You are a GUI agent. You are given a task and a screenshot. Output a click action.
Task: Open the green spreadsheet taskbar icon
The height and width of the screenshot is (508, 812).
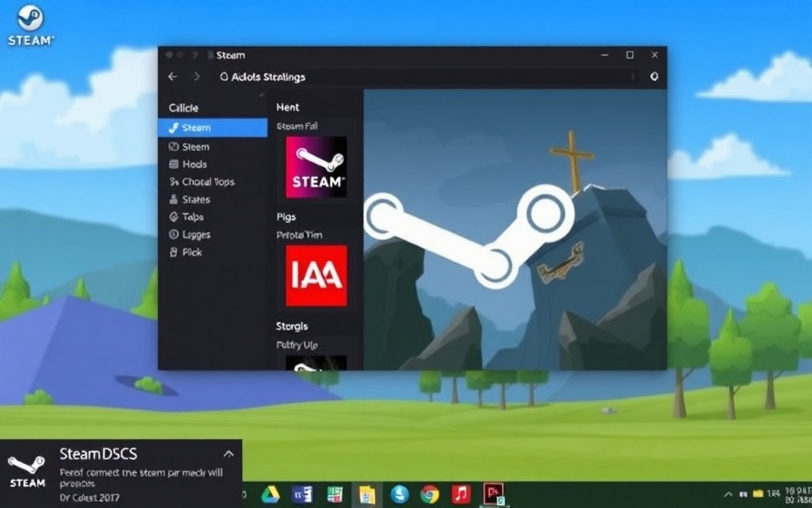[335, 495]
